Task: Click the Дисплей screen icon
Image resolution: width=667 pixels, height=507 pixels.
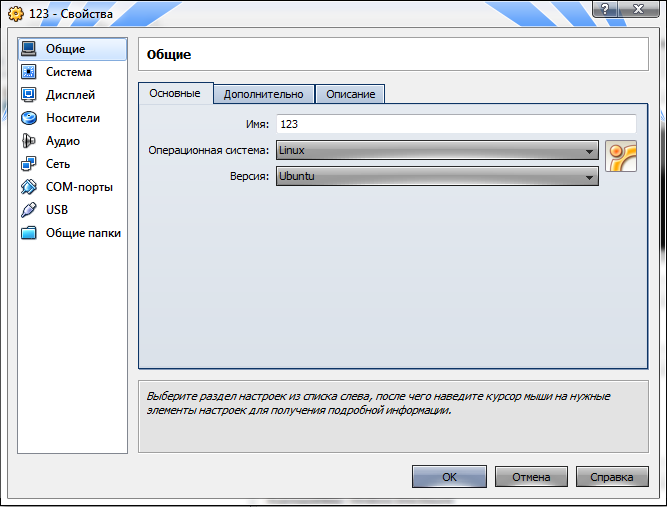Action: pyautogui.click(x=29, y=94)
